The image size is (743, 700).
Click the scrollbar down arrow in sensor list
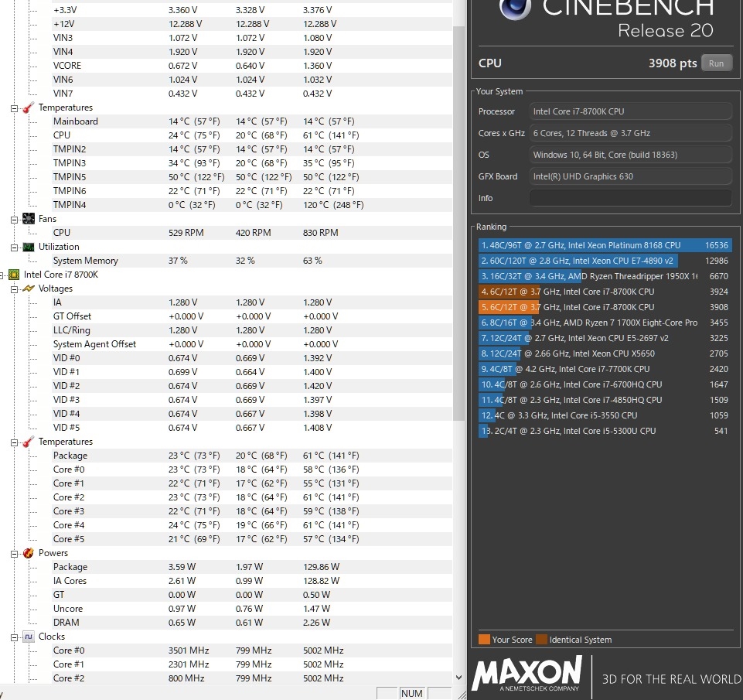(458, 678)
